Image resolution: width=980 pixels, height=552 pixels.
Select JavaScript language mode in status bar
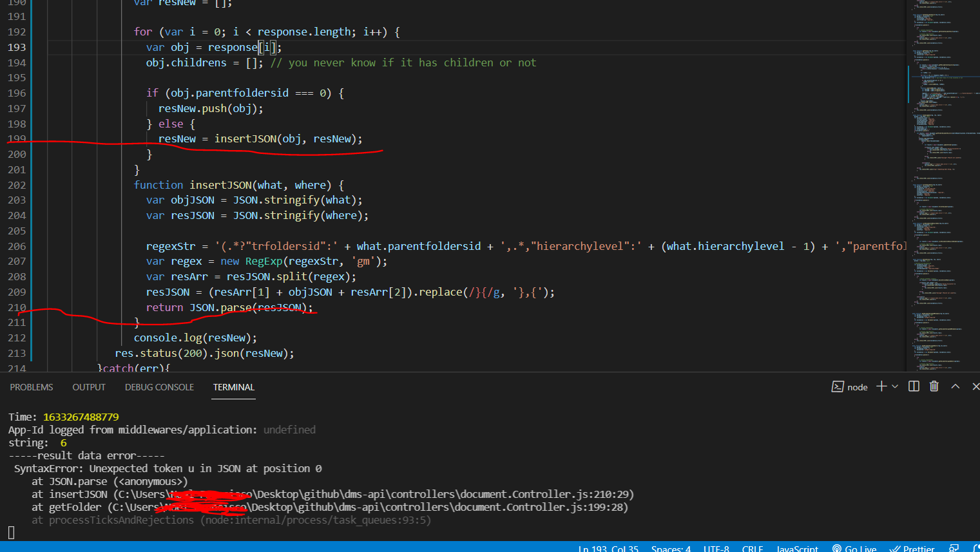tap(797, 548)
